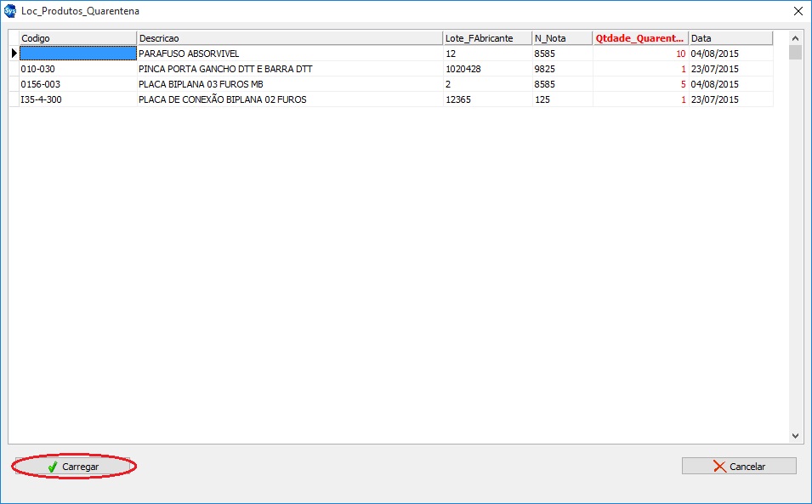
Task: Click the Cancelar button
Action: pyautogui.click(x=739, y=467)
